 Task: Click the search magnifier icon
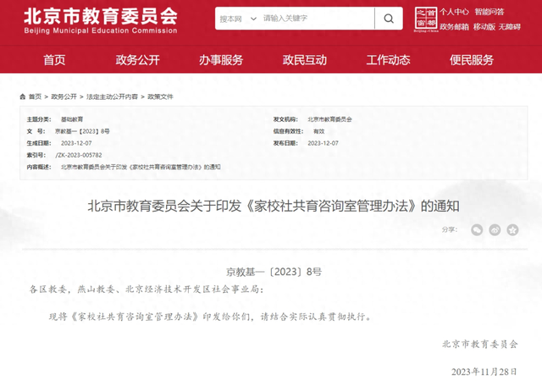coord(389,19)
